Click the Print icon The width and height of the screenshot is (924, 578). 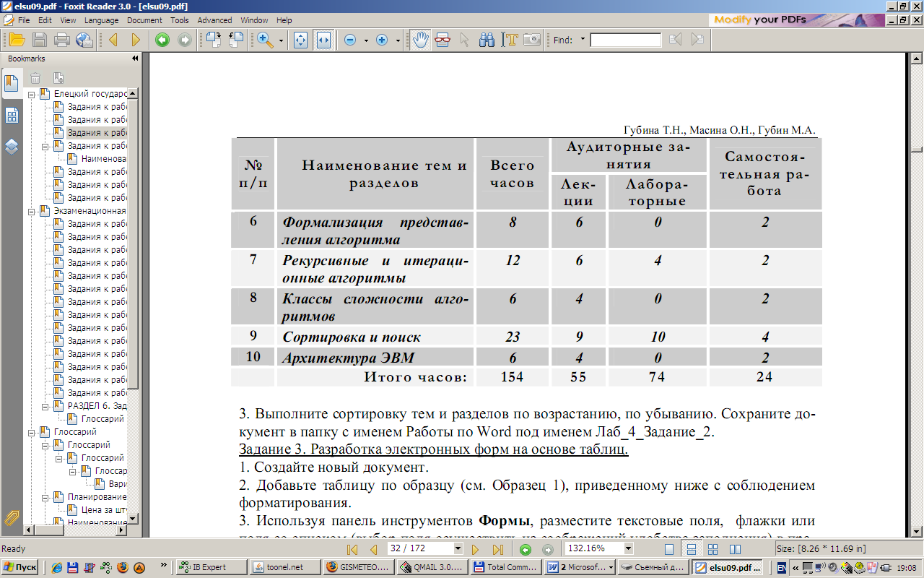(62, 40)
